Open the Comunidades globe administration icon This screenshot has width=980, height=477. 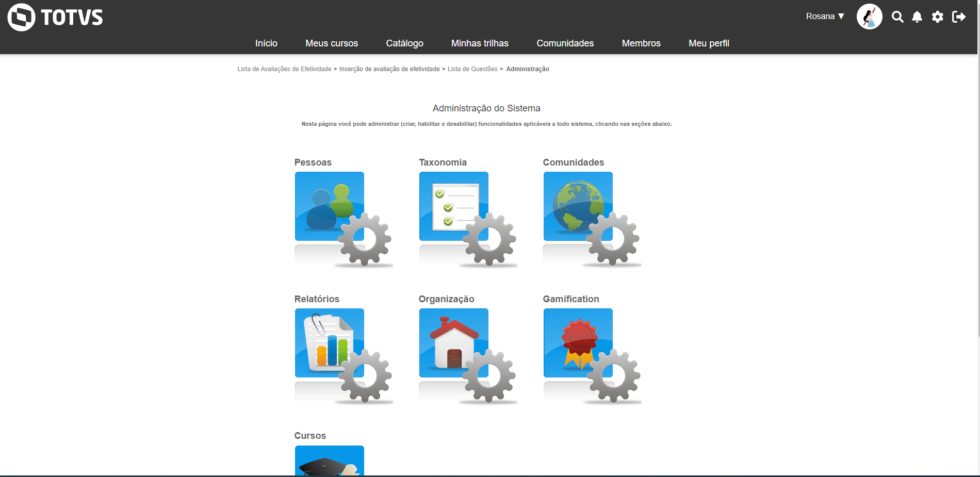tap(592, 219)
